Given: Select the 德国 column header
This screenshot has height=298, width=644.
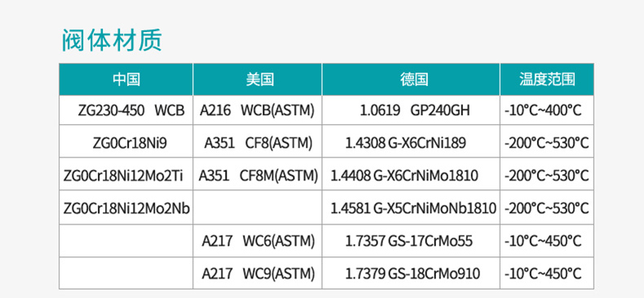Looking at the screenshot, I should point(411,79).
